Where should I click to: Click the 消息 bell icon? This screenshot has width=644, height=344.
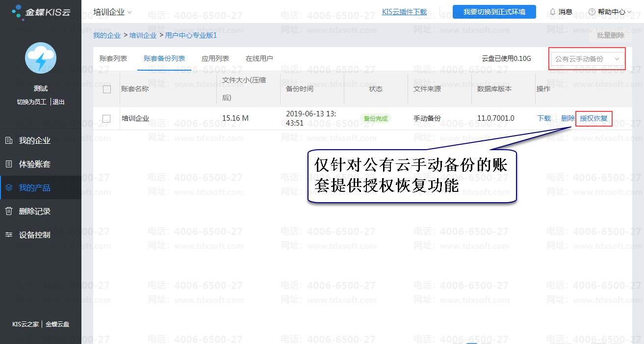553,12
